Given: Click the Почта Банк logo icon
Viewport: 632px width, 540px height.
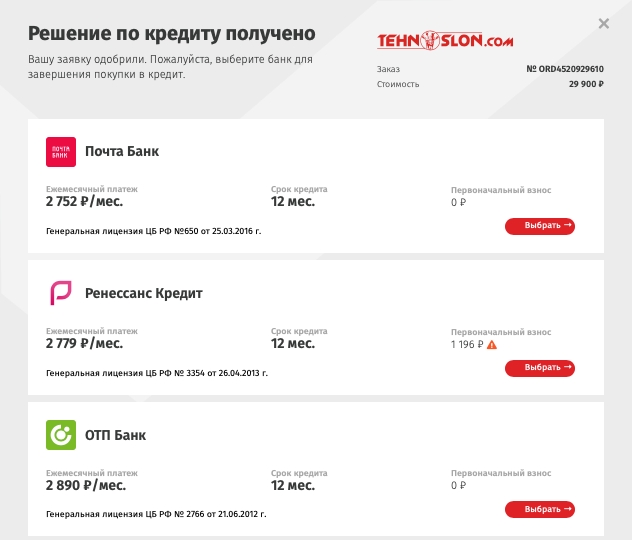Looking at the screenshot, I should 61,152.
